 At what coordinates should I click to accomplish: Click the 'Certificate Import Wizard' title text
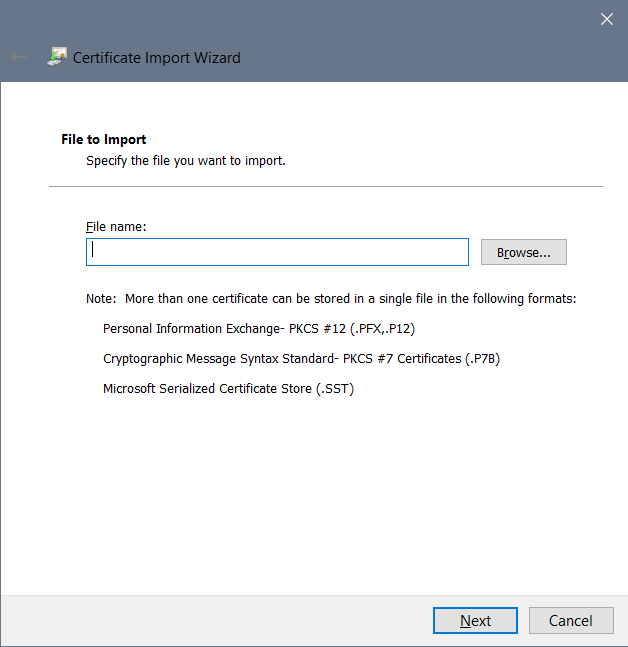pyautogui.click(x=156, y=58)
